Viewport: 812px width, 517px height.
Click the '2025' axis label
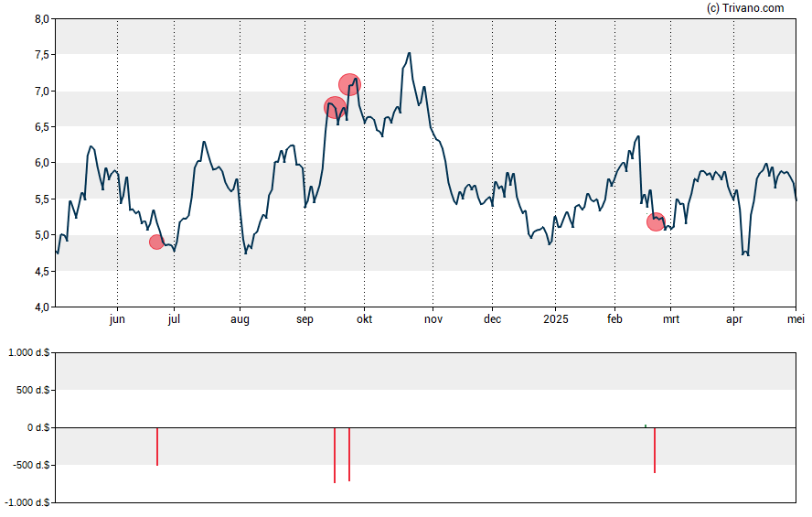(x=556, y=319)
